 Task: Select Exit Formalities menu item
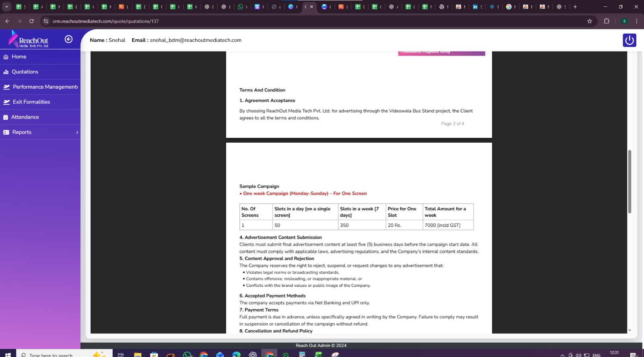click(31, 102)
